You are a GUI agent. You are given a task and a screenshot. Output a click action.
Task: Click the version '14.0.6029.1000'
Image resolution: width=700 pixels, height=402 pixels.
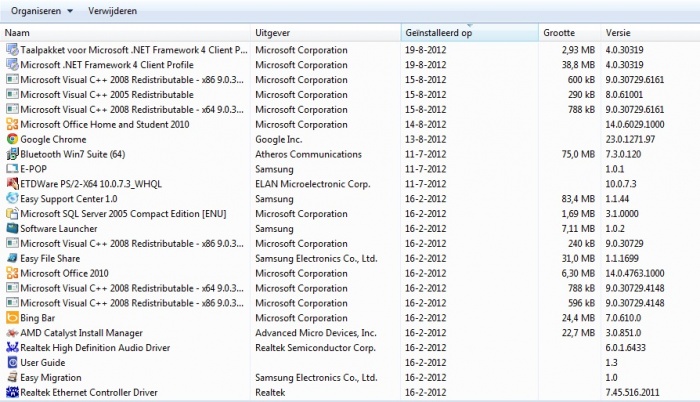click(x=635, y=124)
